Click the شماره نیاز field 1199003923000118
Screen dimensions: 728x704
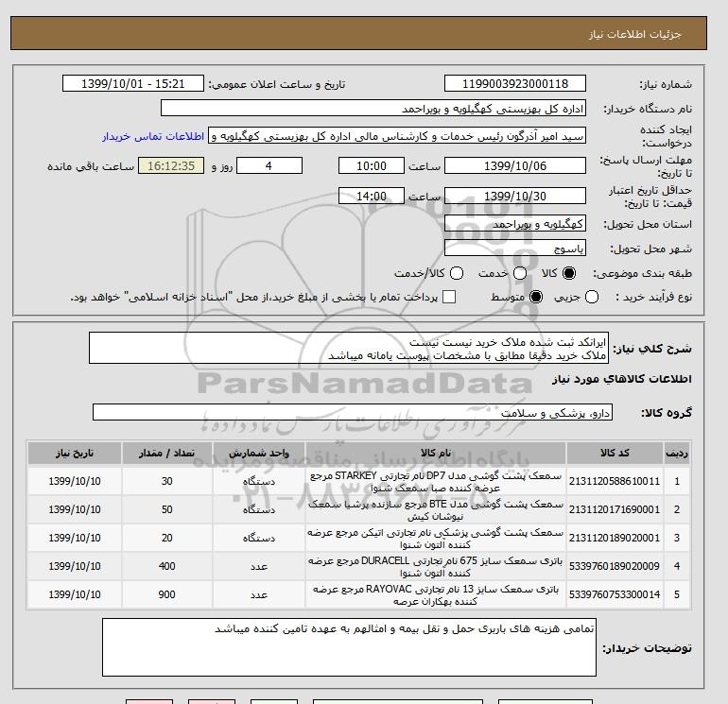[x=515, y=83]
